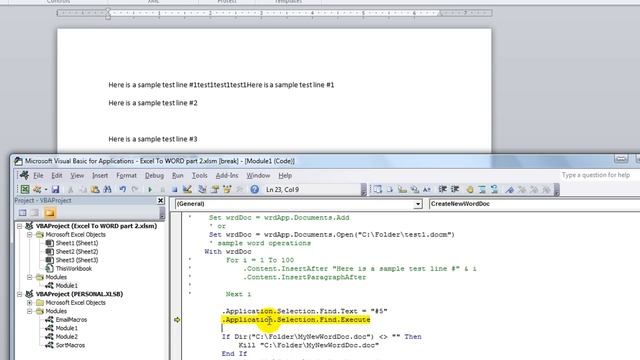Open the Help menu
Screen dimensions: 640x360
(x=285, y=176)
